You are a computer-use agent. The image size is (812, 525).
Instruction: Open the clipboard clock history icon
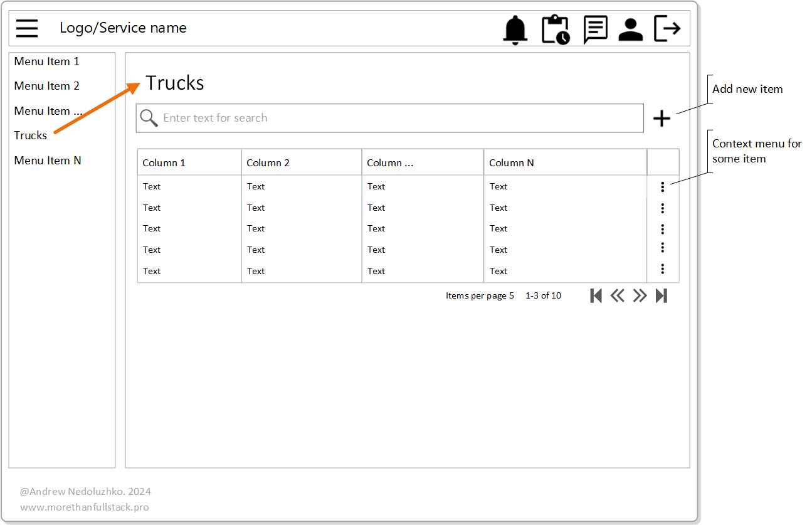tap(556, 29)
